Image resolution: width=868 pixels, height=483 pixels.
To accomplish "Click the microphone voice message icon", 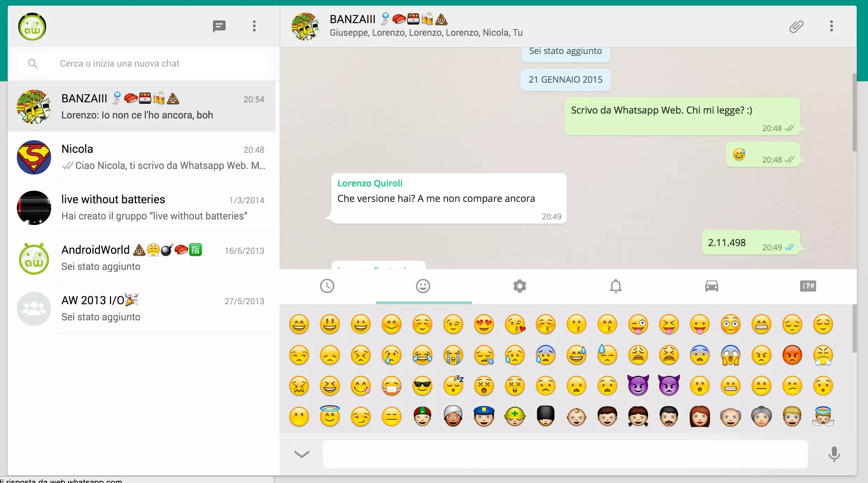I will (x=834, y=454).
